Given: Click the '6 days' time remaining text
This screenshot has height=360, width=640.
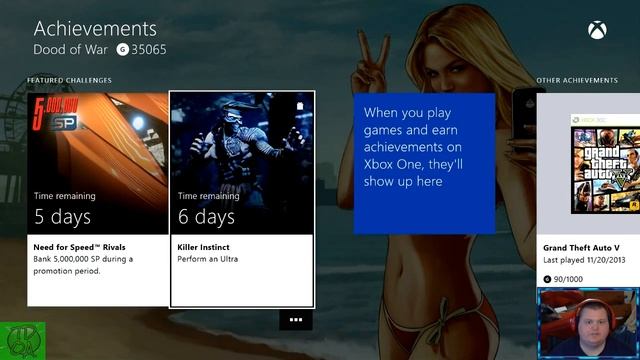Looking at the screenshot, I should point(207,217).
